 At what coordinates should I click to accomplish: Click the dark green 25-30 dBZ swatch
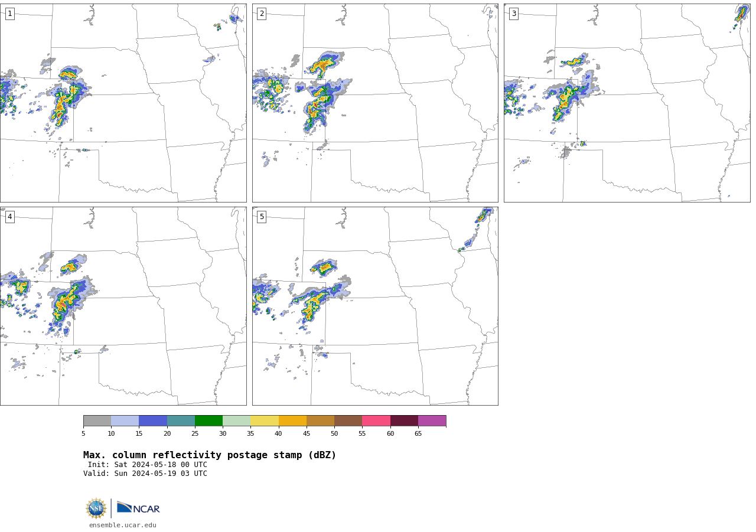[x=208, y=421]
